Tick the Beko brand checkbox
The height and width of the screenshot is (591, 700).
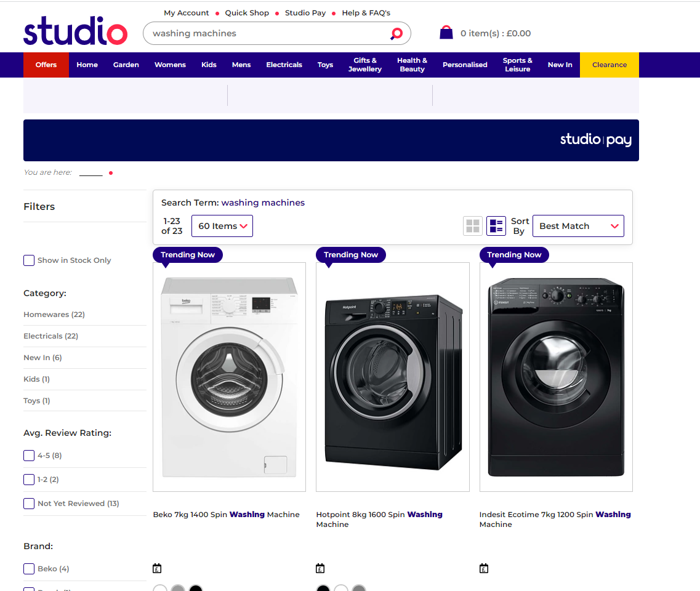(29, 569)
